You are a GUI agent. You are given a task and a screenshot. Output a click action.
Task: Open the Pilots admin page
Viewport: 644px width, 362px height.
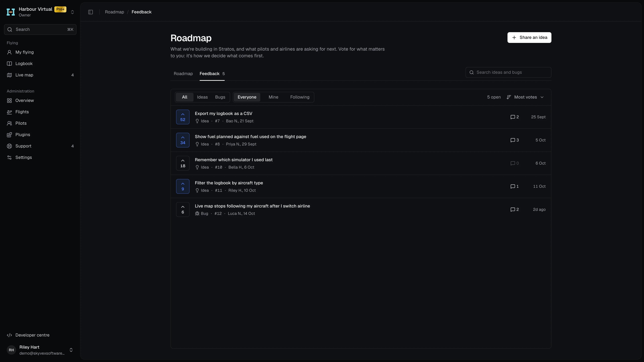(40, 123)
